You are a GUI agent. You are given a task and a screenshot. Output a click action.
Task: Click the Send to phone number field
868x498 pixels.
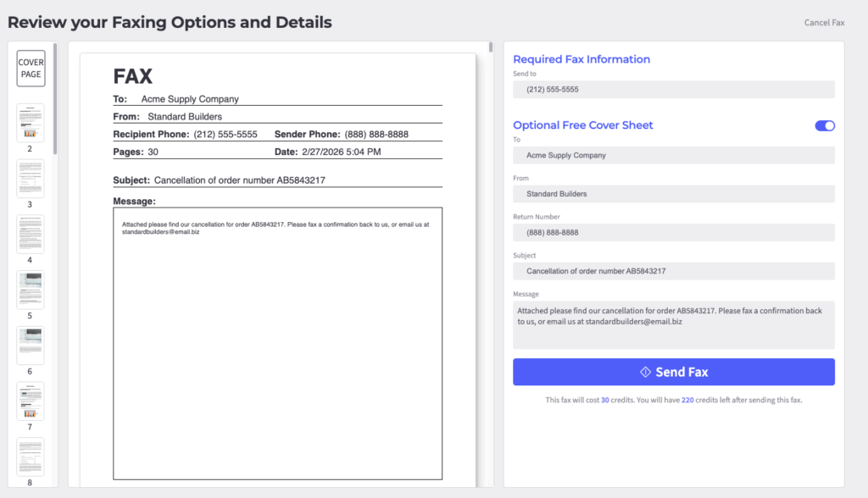(673, 89)
